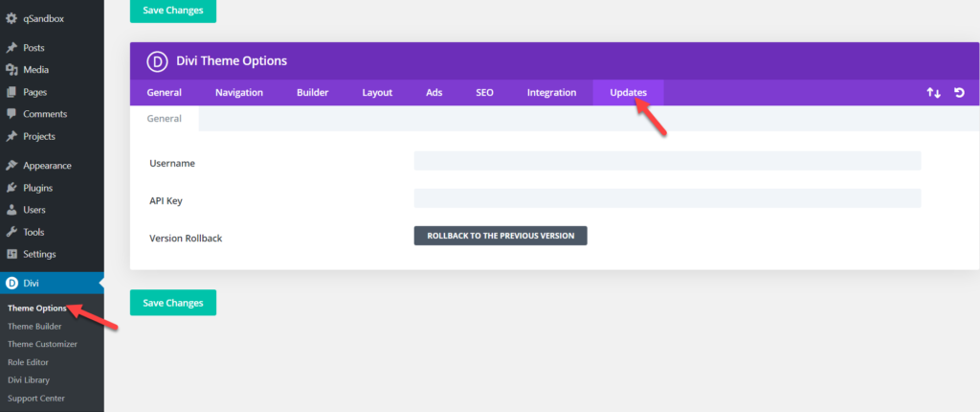
Task: Click the bottom Save Changes button
Action: pos(173,303)
